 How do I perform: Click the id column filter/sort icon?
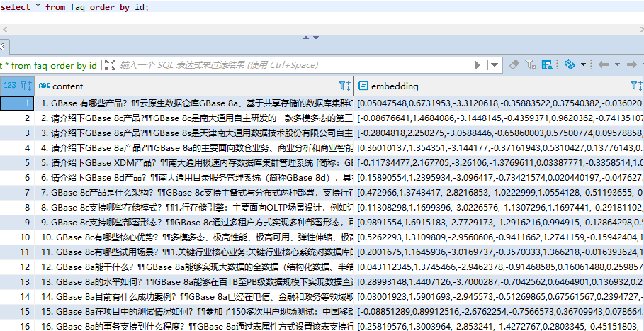click(x=26, y=86)
